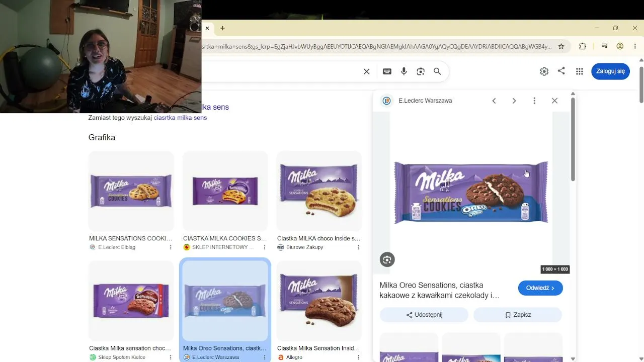Close the current browser tab

207,28
